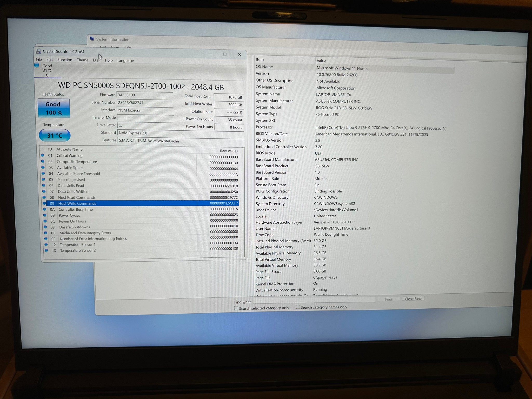Click the Controller Busy Time status dot
Image resolution: width=532 pixels, height=399 pixels.
45,209
